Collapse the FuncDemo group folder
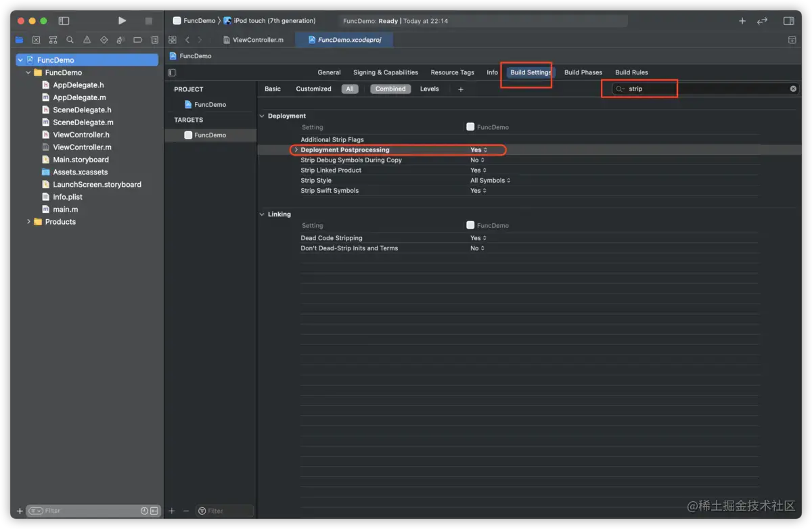The height and width of the screenshot is (529, 812). [28, 72]
